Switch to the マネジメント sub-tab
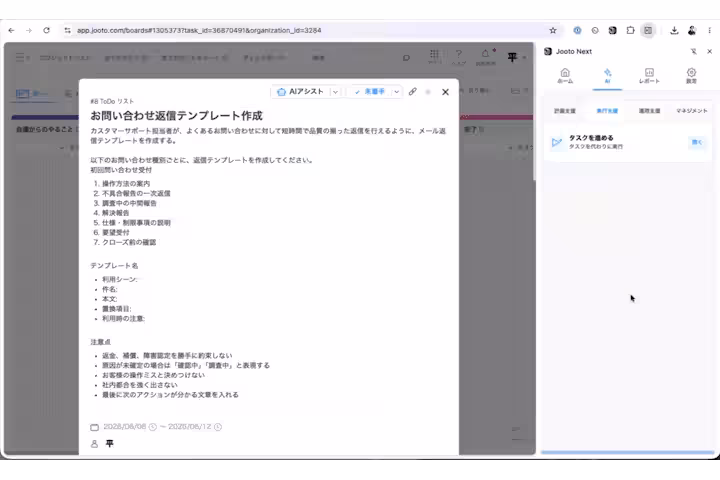Screen dimensions: 720x480 tap(692, 111)
